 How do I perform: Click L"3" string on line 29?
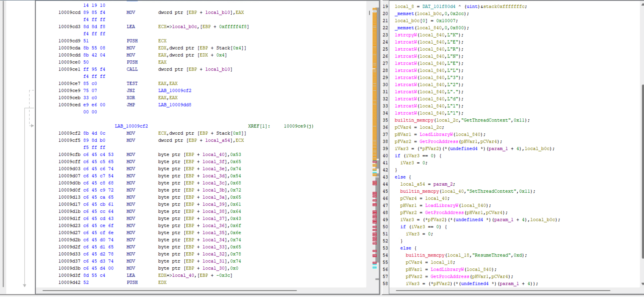pos(452,77)
